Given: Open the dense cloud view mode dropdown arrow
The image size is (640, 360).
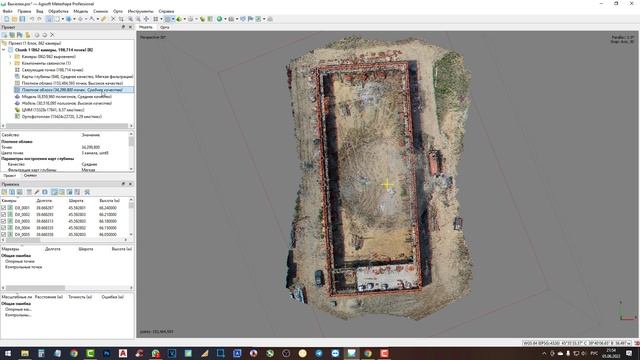Looking at the screenshot, I should pos(173,19).
